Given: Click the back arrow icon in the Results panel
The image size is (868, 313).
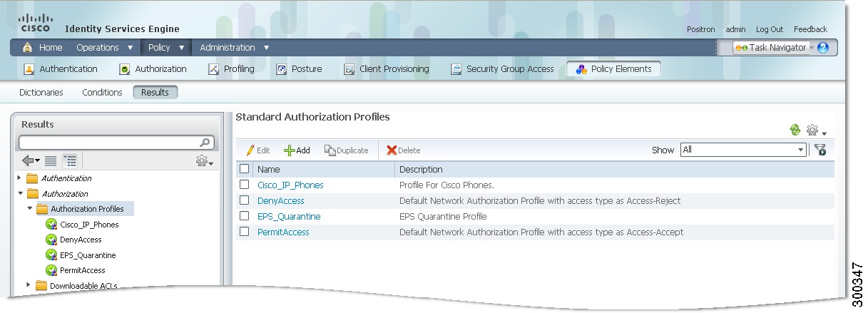Looking at the screenshot, I should [31, 161].
